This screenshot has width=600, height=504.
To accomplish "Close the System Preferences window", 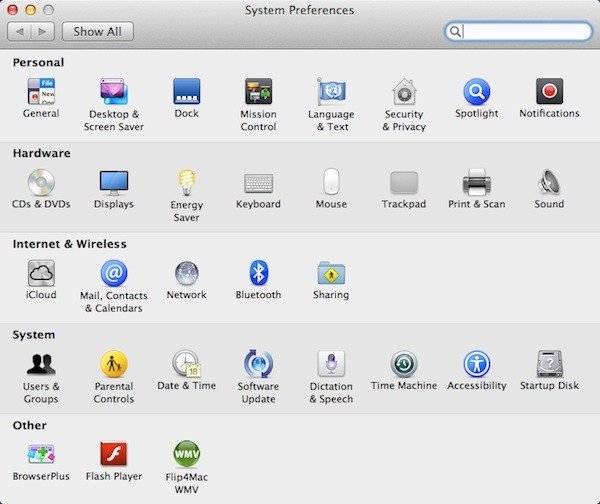I will pyautogui.click(x=13, y=10).
